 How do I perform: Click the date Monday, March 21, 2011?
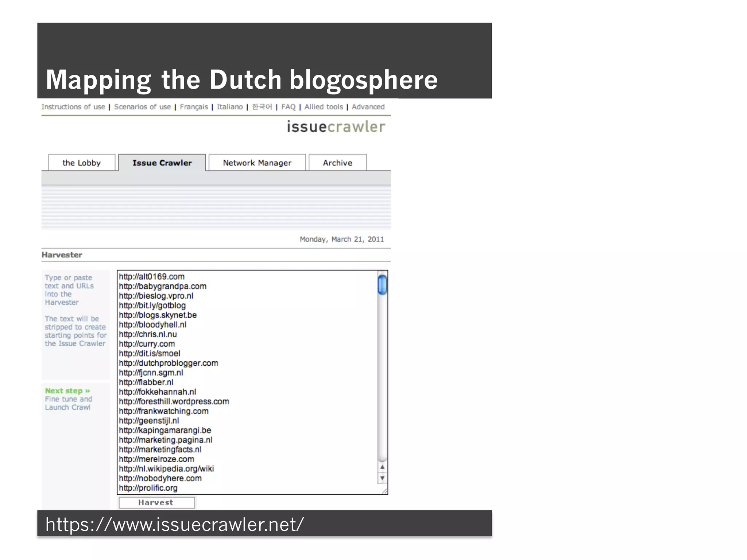(x=342, y=239)
